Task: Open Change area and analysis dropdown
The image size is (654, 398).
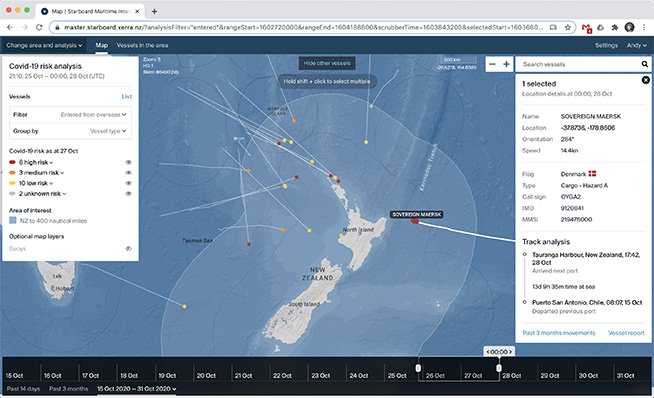Action: coord(44,45)
